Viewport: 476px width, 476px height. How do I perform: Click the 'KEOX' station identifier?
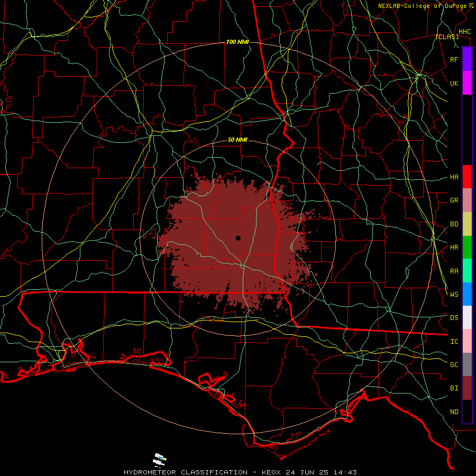point(271,472)
